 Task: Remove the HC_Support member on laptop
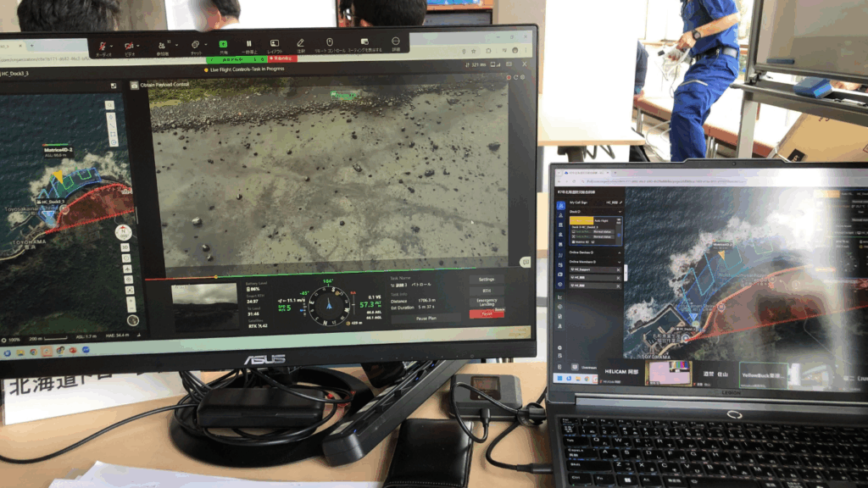(618, 270)
